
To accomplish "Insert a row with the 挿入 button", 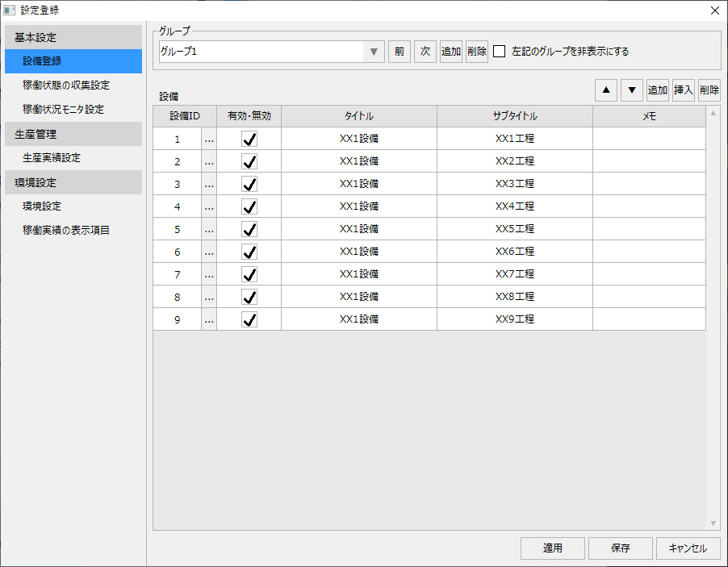I will (683, 90).
